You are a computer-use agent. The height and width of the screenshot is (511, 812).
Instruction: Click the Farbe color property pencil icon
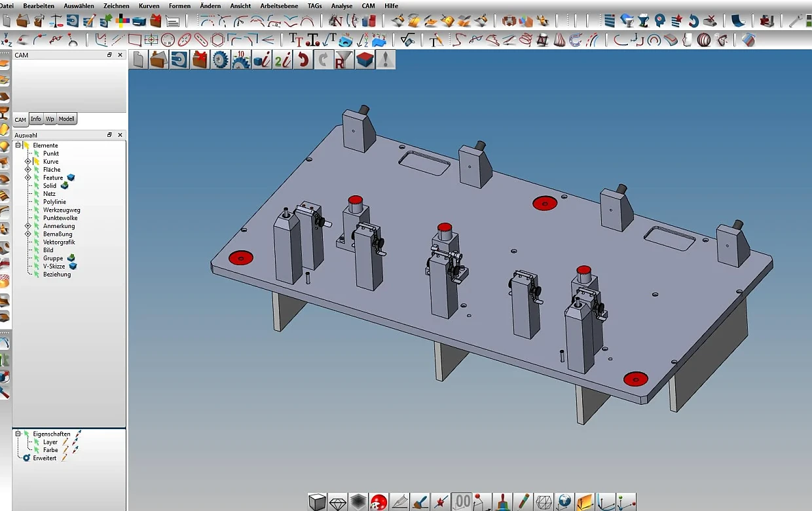pyautogui.click(x=65, y=450)
